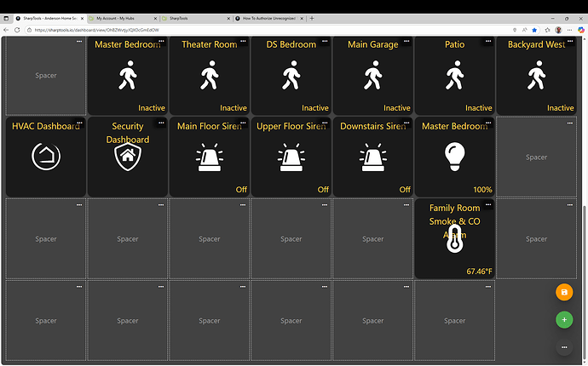Open the Security Dashboard shield tile

click(128, 157)
